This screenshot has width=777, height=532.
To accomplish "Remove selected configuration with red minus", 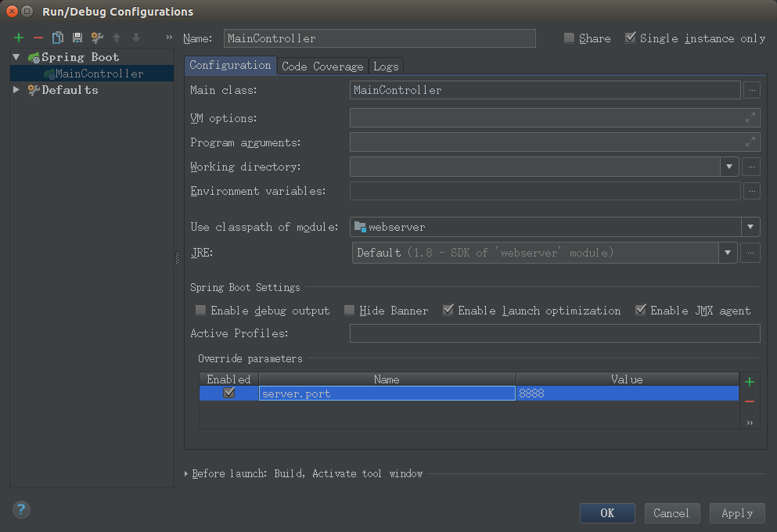I will click(38, 38).
